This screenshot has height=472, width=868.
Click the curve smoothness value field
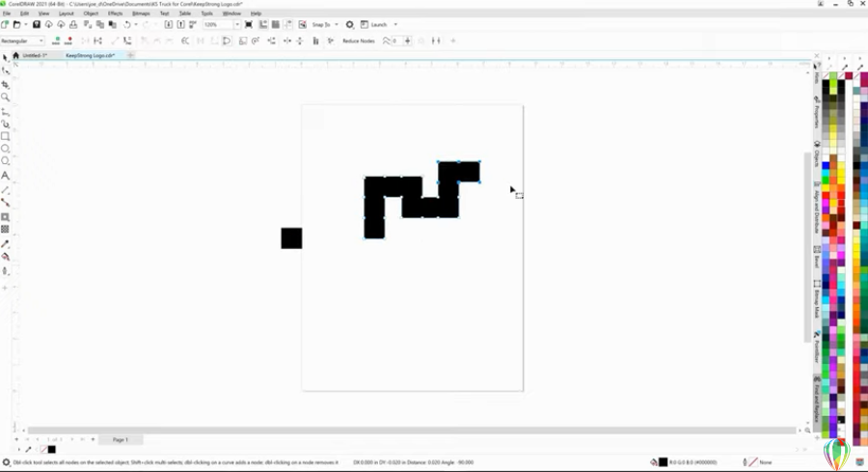[x=397, y=41]
